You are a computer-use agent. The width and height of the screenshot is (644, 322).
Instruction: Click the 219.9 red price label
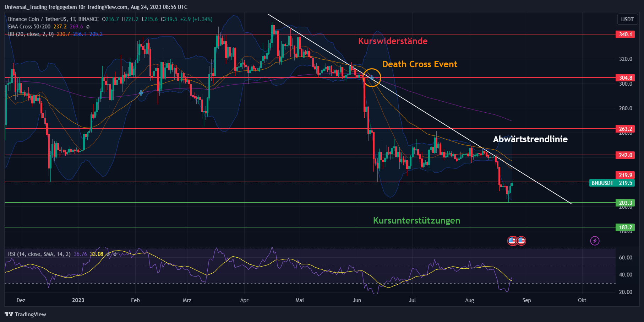[x=625, y=175]
